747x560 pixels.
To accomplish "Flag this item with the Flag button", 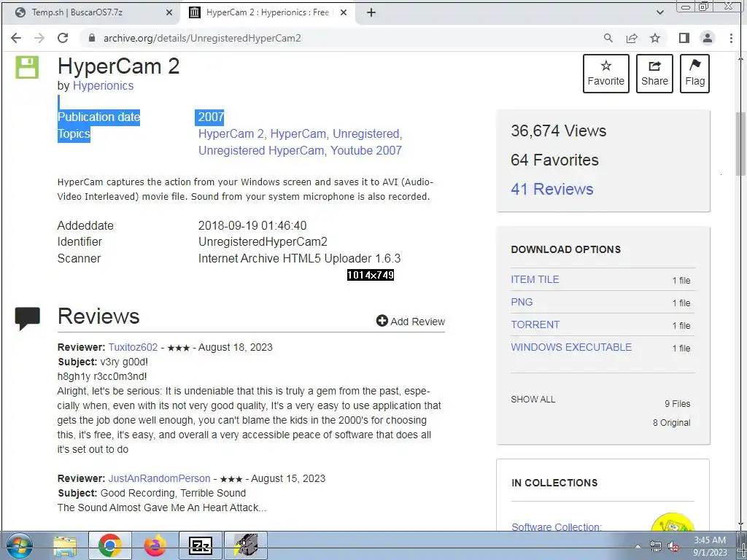I will pos(694,74).
